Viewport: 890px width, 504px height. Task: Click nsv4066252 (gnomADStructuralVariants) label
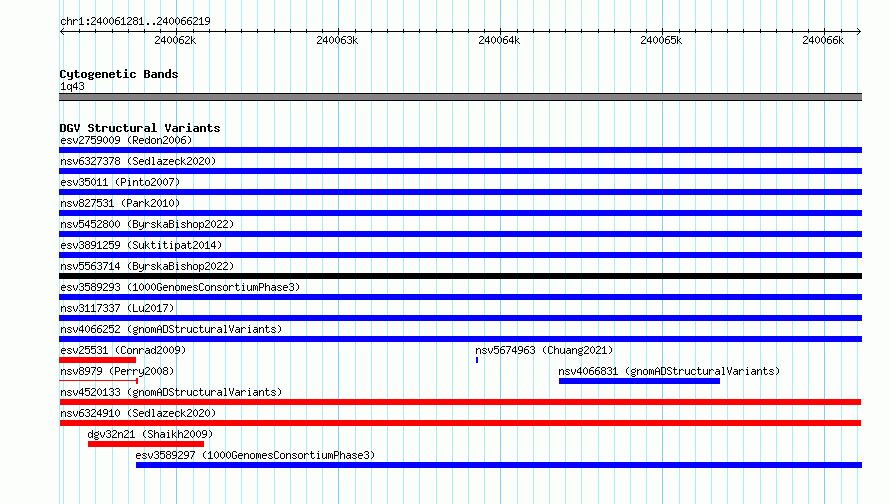[x=171, y=329]
